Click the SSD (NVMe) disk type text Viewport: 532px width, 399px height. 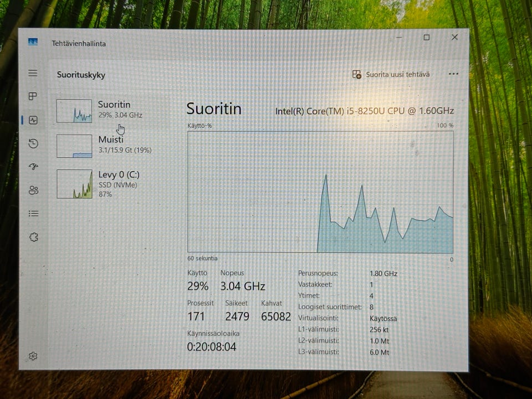click(117, 185)
